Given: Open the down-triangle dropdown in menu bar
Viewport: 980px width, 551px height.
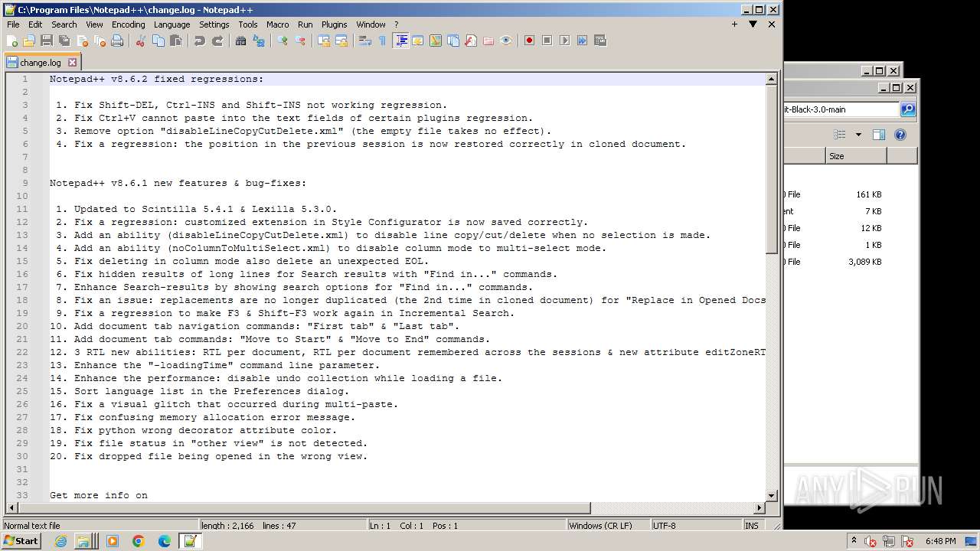Looking at the screenshot, I should tap(753, 24).
